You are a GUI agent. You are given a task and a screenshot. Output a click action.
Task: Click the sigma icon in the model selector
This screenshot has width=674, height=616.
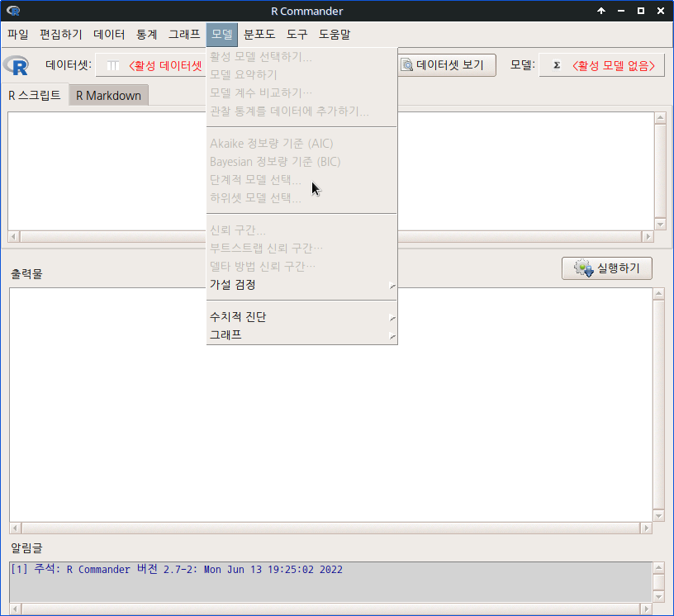pos(557,65)
